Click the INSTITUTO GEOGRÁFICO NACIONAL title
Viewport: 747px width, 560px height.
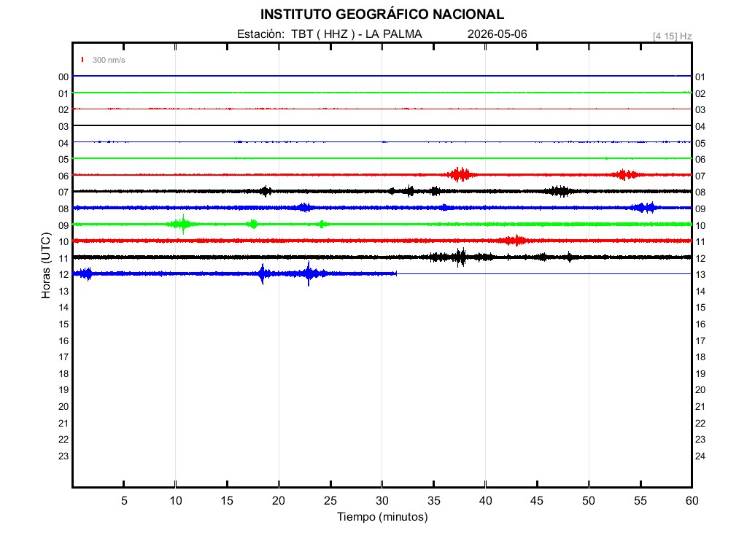click(382, 15)
